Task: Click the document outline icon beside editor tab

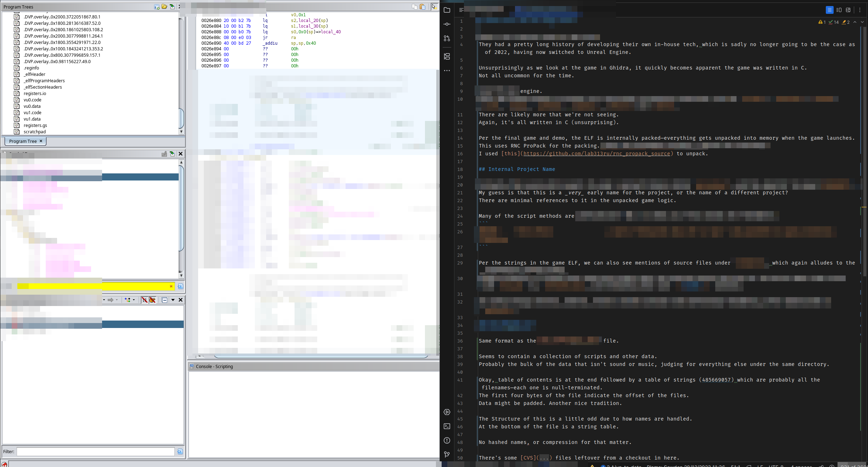Action: (461, 10)
